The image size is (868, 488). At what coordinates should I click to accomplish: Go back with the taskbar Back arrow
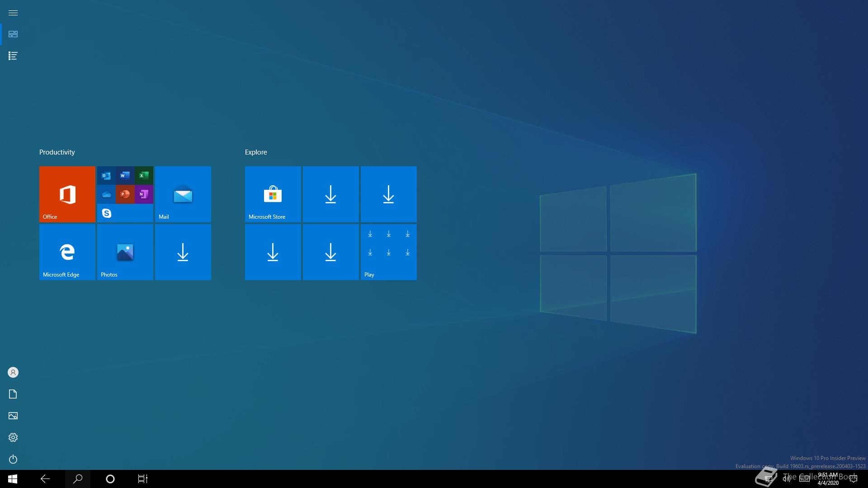pos(45,479)
